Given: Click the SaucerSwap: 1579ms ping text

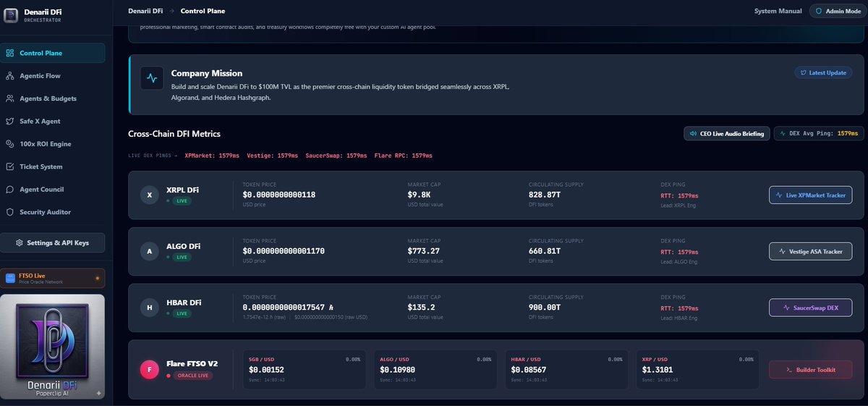Looking at the screenshot, I should coord(336,156).
